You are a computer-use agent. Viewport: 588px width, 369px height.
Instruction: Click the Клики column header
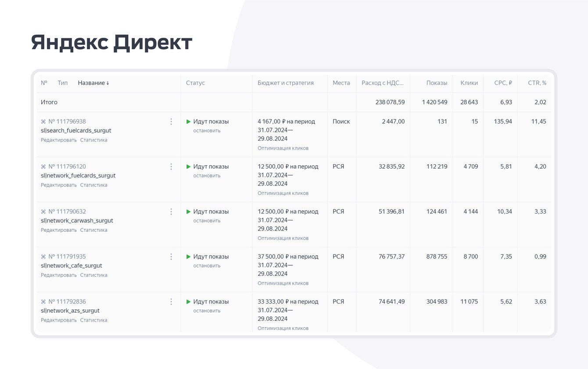(x=469, y=83)
